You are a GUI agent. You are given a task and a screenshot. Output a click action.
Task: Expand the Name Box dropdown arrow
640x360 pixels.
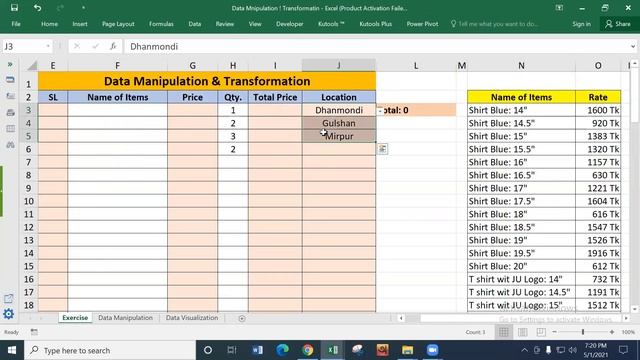pos(48,47)
